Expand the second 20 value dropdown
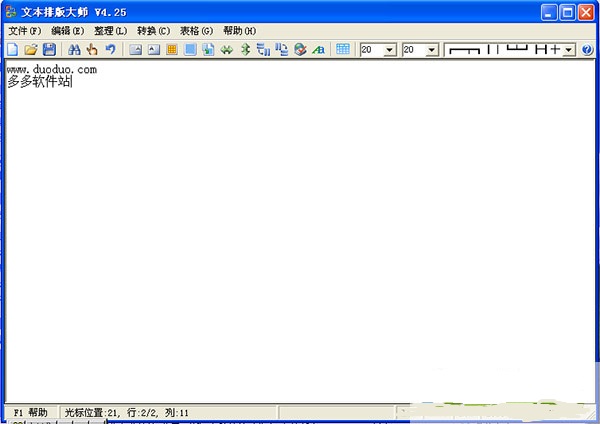Screen dimensions: 600x424 coord(432,49)
